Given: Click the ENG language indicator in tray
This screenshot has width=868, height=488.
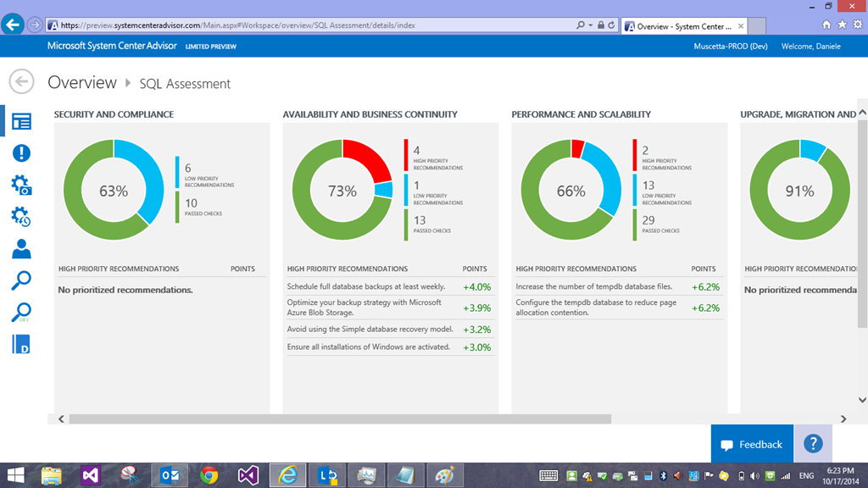Looking at the screenshot, I should coord(807,476).
